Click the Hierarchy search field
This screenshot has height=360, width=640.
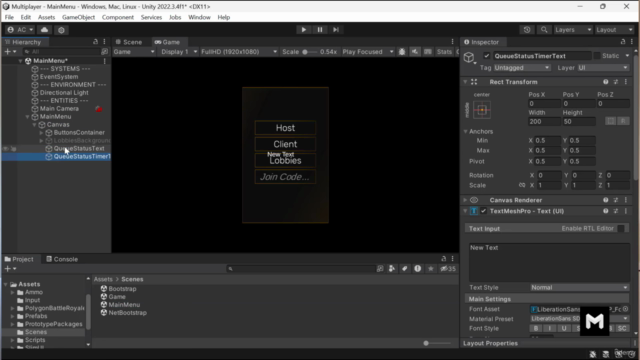(61, 52)
